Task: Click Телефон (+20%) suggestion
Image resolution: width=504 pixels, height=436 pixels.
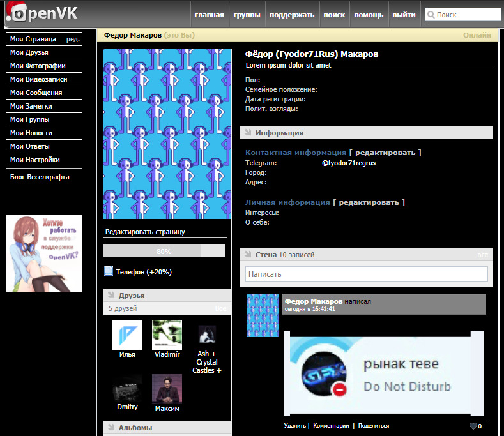Action: (143, 272)
